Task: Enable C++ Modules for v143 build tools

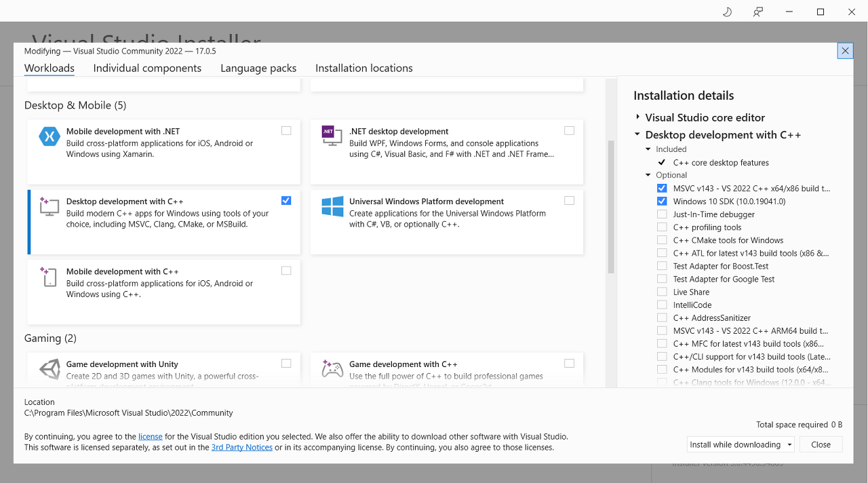Action: 662,369
